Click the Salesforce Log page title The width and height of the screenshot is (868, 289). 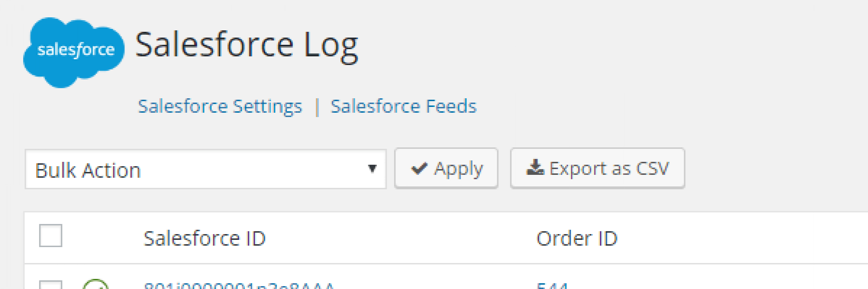tap(247, 45)
